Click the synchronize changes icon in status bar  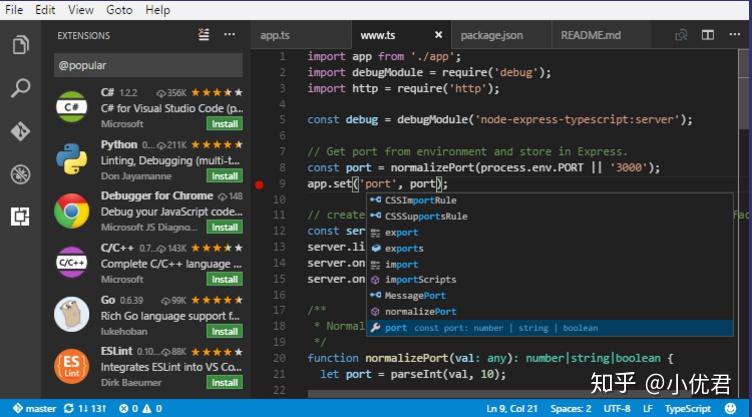pyautogui.click(x=69, y=408)
